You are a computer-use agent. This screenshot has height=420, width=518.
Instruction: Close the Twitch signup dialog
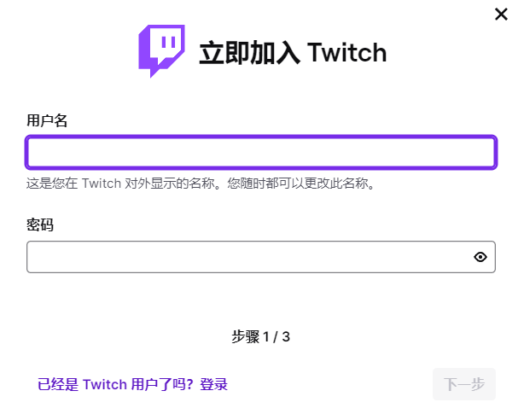coord(501,15)
